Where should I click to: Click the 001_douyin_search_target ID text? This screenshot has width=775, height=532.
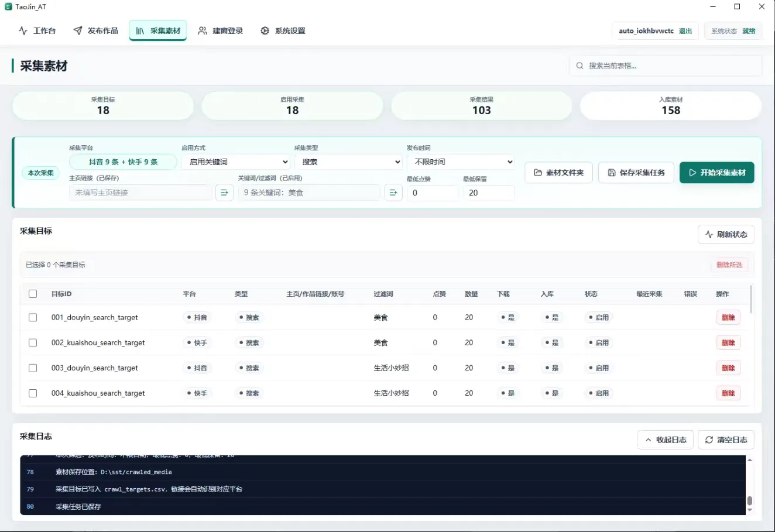95,317
